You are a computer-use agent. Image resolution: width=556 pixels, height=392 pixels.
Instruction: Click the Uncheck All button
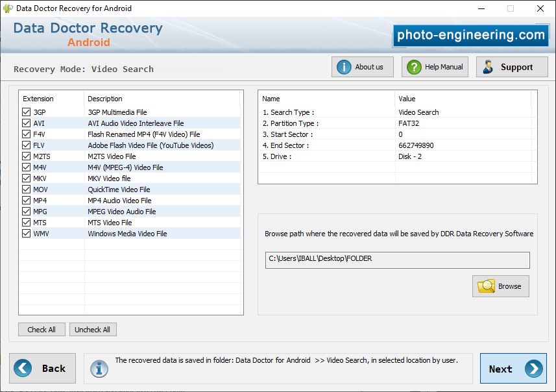(x=93, y=330)
